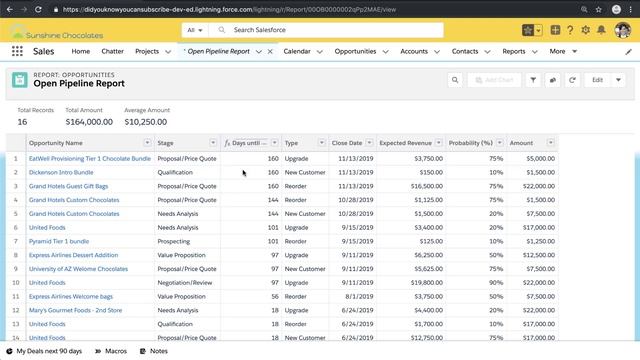The image size is (640, 360).
Task: Open the Chatter tab
Action: click(112, 51)
